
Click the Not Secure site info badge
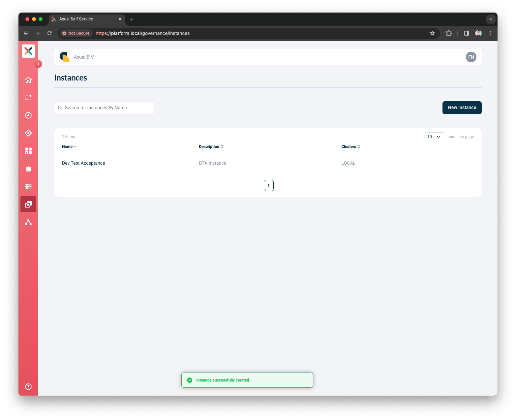(76, 33)
